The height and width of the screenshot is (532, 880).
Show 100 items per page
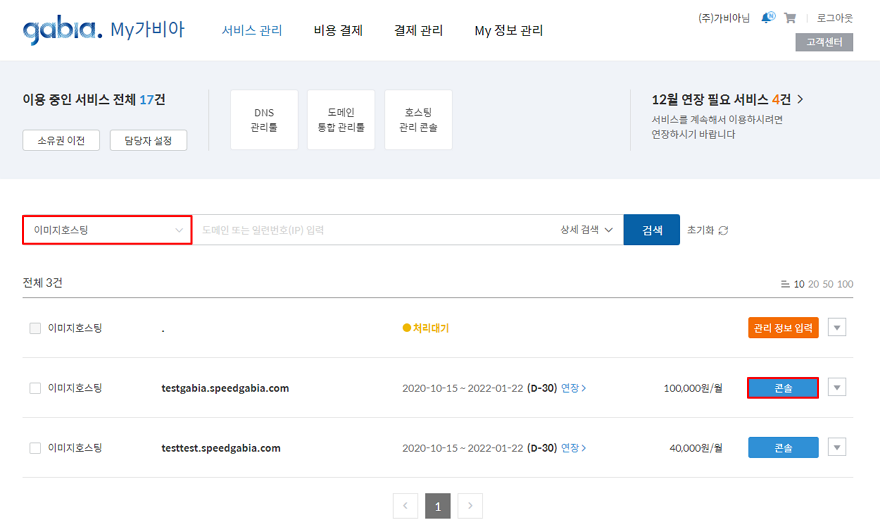click(845, 285)
